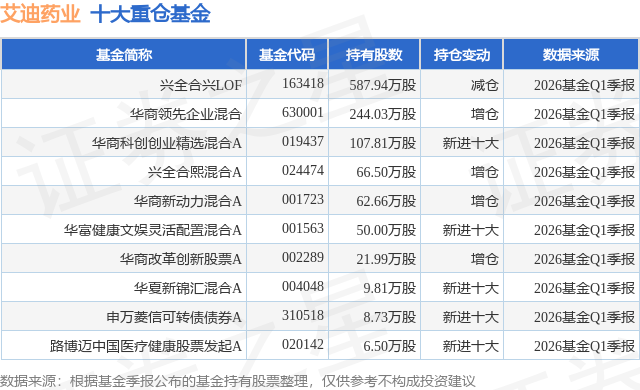Click the 587.94万股 holdings cell
640x390 pixels.
382,85
